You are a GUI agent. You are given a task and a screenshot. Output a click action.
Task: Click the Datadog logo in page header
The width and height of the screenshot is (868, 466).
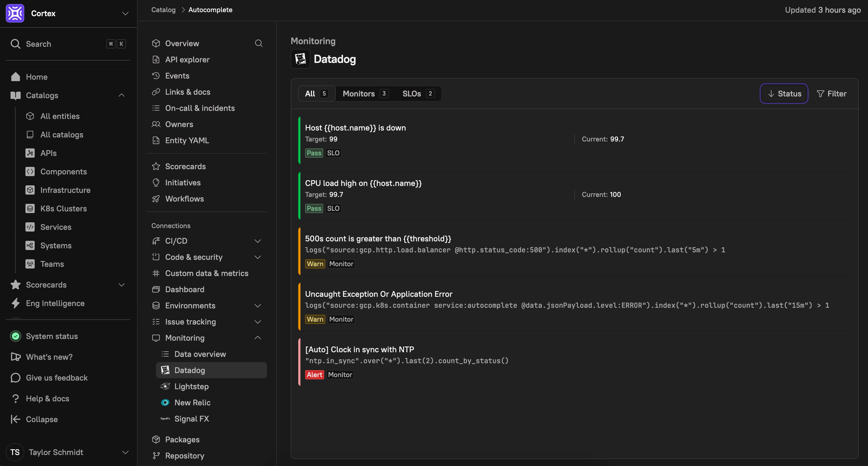[x=300, y=59]
